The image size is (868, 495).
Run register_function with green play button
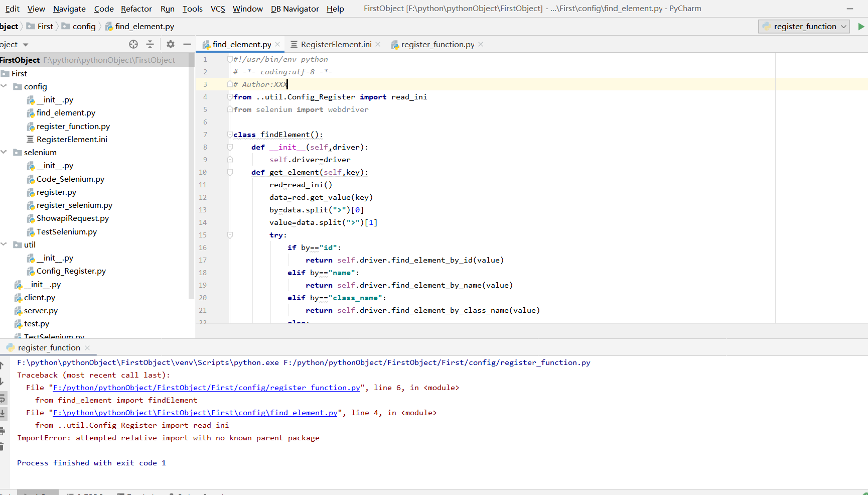click(x=861, y=27)
